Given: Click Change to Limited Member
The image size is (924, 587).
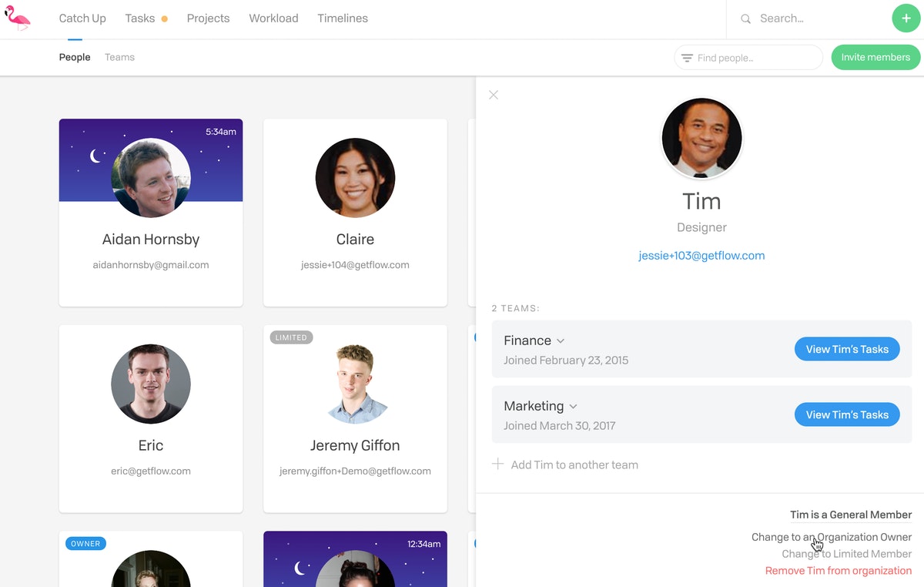Looking at the screenshot, I should [847, 554].
